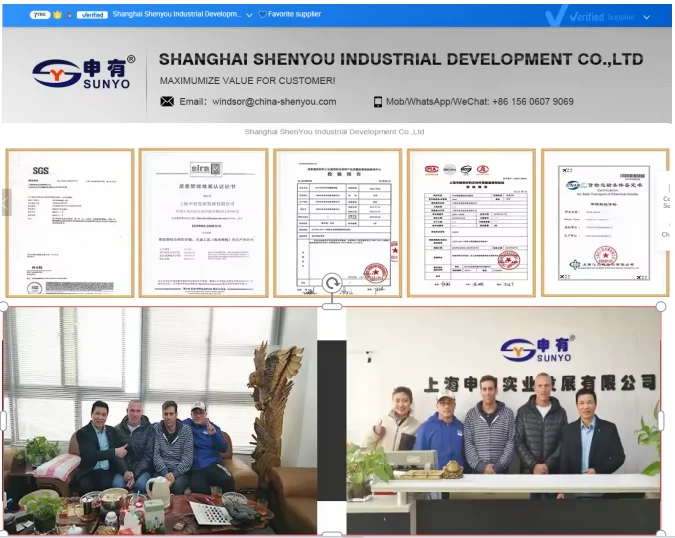Click the top-right resize handle of photo
The image size is (675, 538).
[x=661, y=306]
